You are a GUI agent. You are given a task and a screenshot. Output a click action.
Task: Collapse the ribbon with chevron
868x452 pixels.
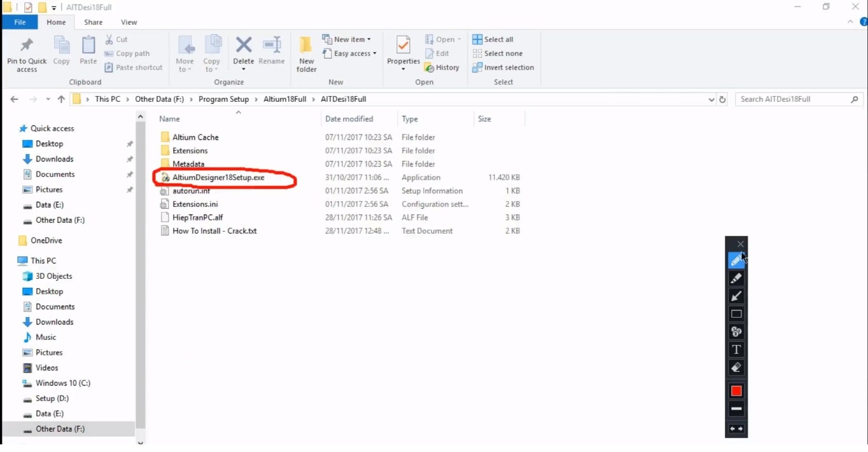click(x=851, y=22)
